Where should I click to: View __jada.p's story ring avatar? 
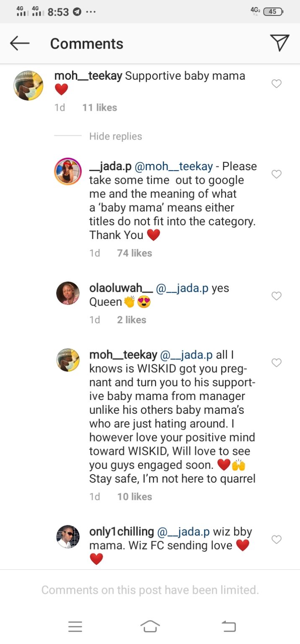(x=68, y=171)
